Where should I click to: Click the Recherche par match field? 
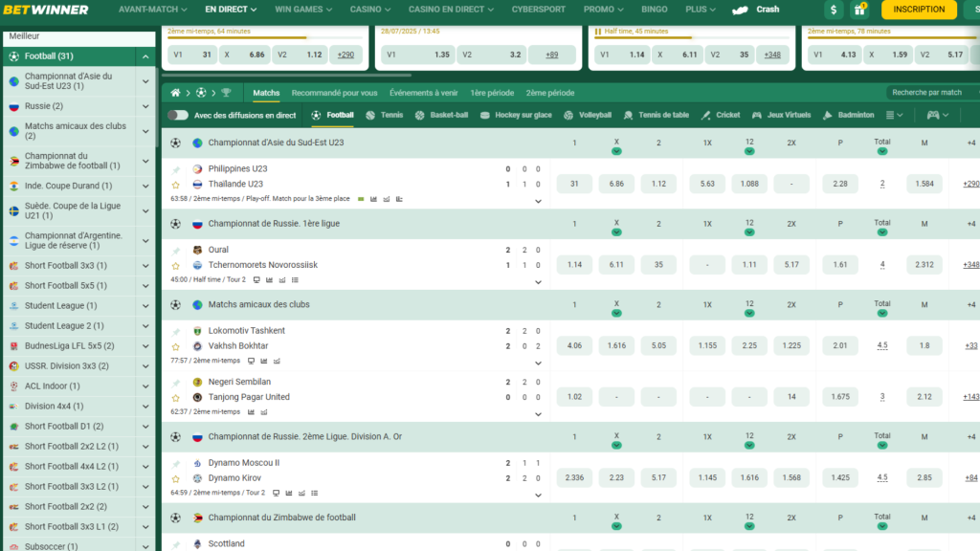click(932, 93)
